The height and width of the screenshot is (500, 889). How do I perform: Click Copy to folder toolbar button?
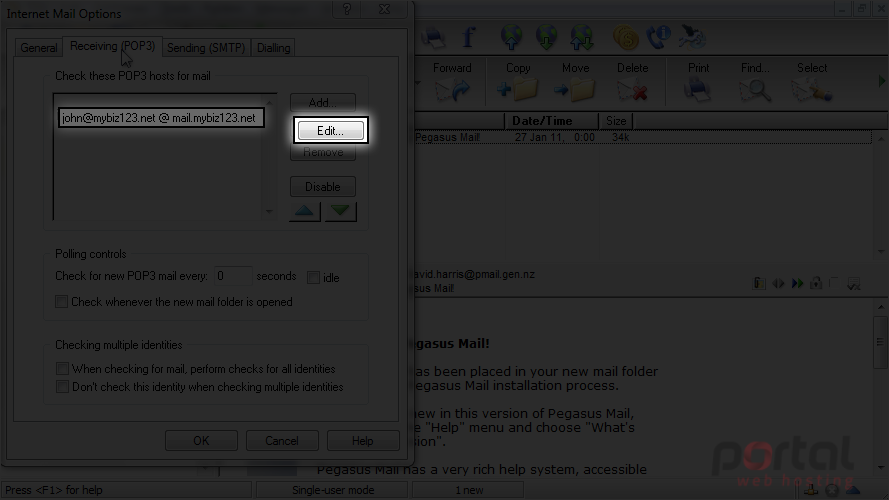coord(518,82)
